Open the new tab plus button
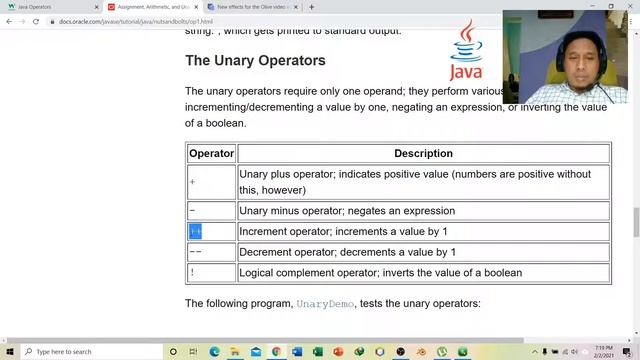 click(311, 7)
